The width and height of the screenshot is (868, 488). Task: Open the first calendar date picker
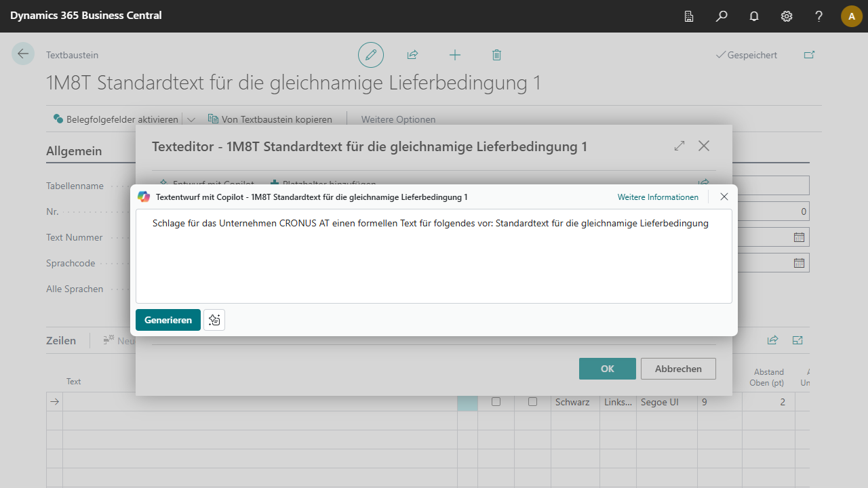pos(799,237)
